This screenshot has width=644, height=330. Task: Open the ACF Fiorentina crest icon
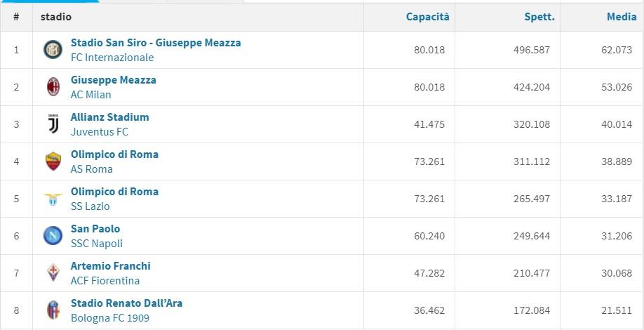click(x=53, y=273)
